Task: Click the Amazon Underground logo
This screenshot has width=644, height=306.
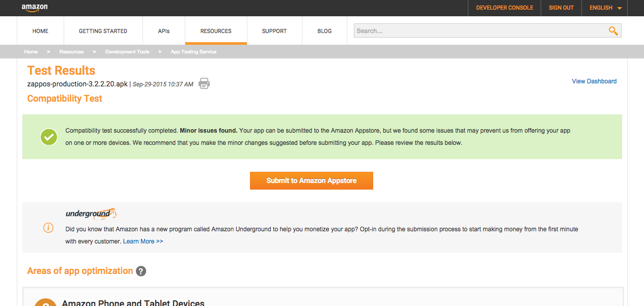Action: click(91, 213)
